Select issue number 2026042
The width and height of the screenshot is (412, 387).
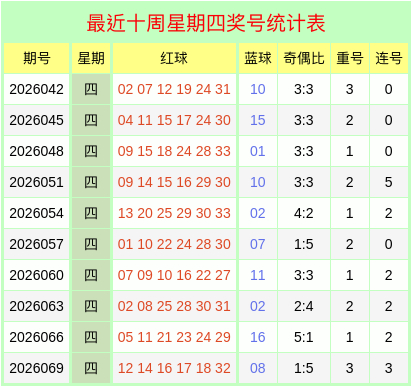[x=37, y=89]
